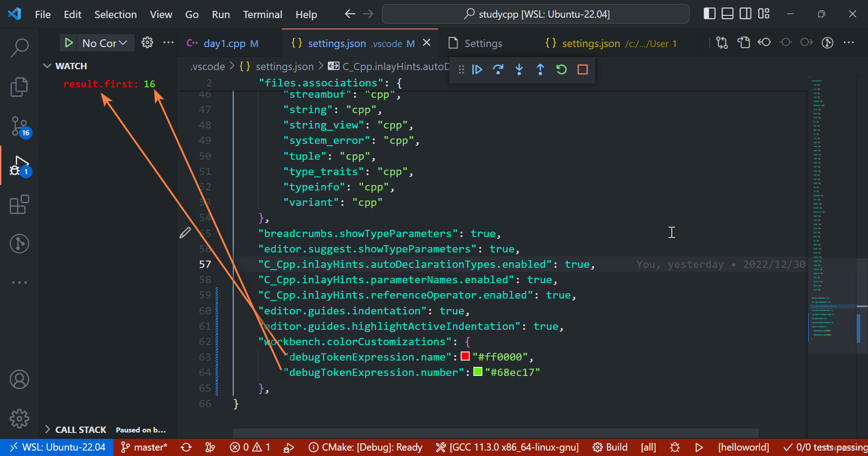Toggle secondary side bar layout button

pyautogui.click(x=745, y=14)
